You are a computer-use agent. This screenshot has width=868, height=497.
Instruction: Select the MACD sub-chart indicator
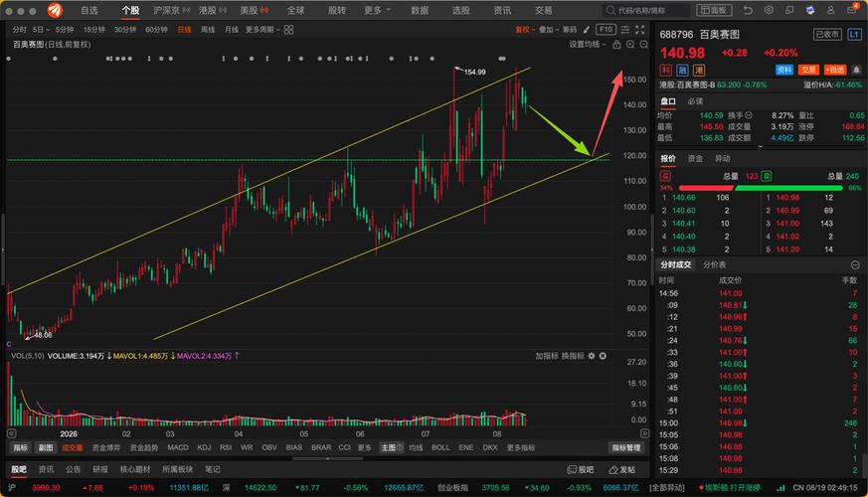[178, 447]
